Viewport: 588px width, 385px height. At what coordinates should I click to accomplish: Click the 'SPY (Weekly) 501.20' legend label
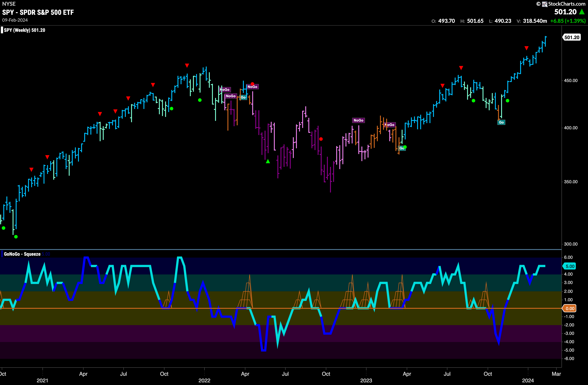[x=25, y=30]
